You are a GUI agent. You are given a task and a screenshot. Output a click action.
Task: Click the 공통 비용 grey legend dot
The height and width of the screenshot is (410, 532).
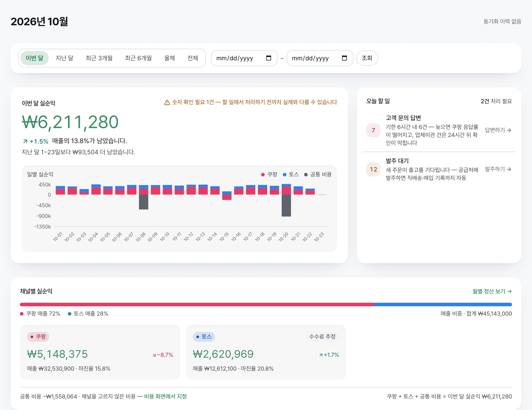pos(306,175)
